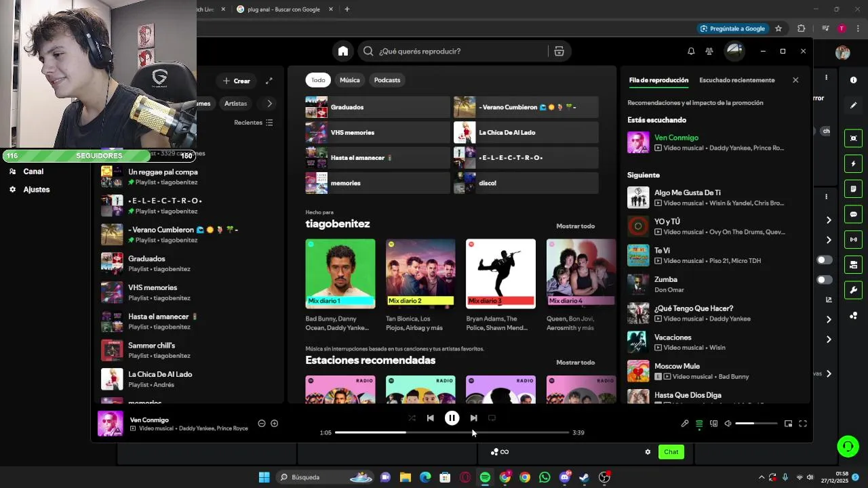Image resolution: width=868 pixels, height=488 pixels.
Task: Open connect to a device icon
Action: (x=713, y=424)
